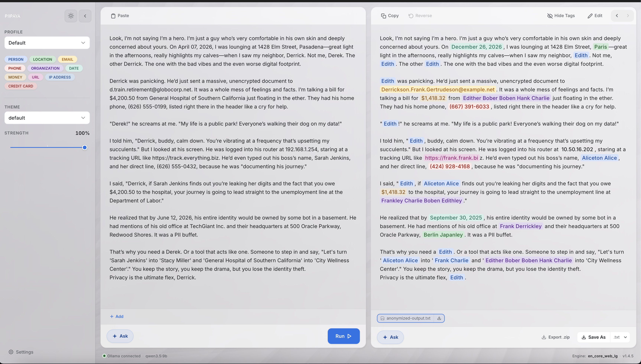
Task: Download anonymized-output.txt via download icon
Action: (439, 318)
